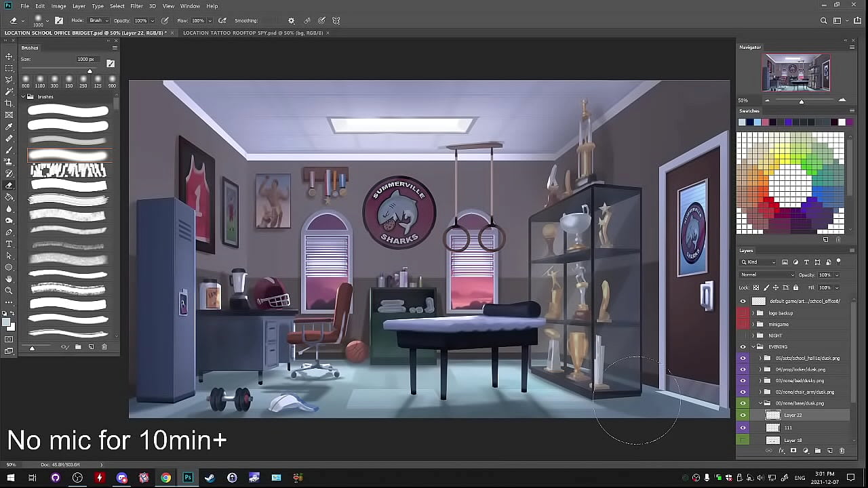868x488 pixels.
Task: Choose the Type tool
Action: [9, 244]
